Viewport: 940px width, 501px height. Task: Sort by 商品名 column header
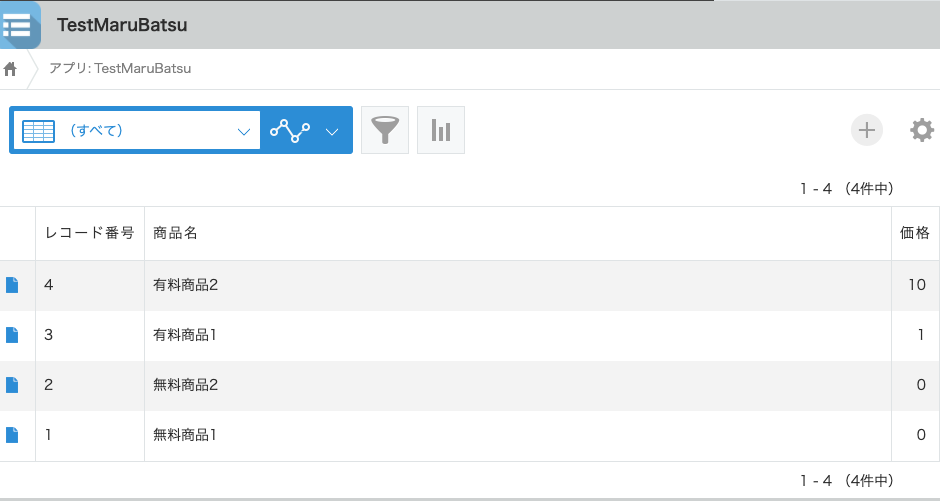(x=517, y=233)
